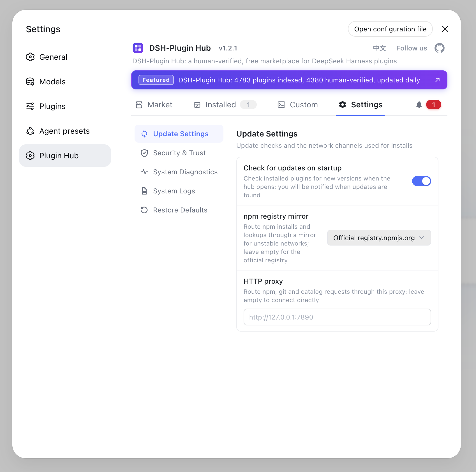476x472 pixels.
Task: Click 'Check for updates on startup' label
Action: coord(292,168)
